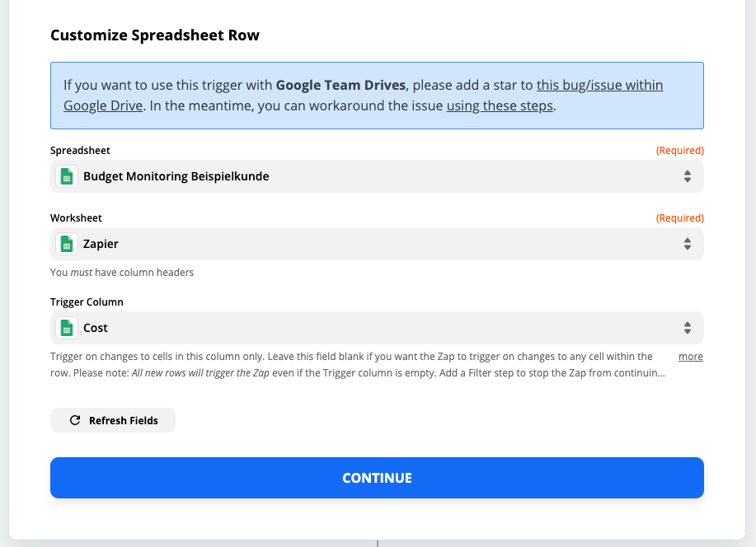
Task: Open the Worksheet dropdown arrows
Action: tap(688, 244)
